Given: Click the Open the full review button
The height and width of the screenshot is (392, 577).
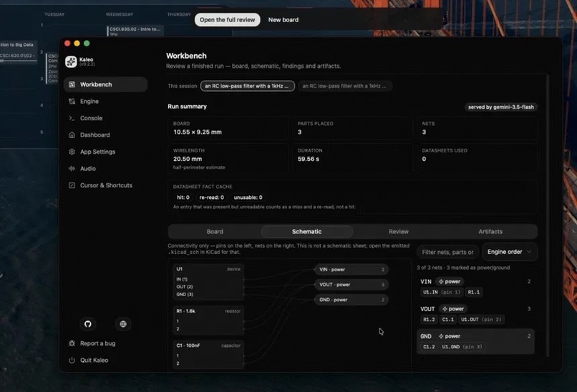Looking at the screenshot, I should pyautogui.click(x=228, y=20).
